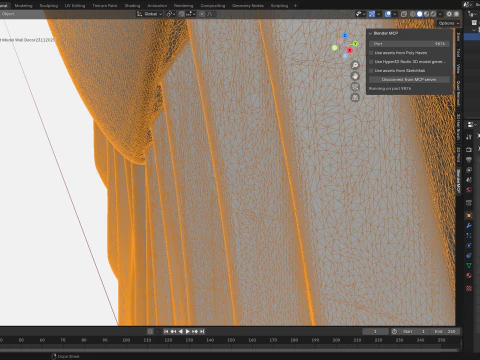Open the Scene properties tab icon
Screen dimensions: 480x360
(469, 180)
